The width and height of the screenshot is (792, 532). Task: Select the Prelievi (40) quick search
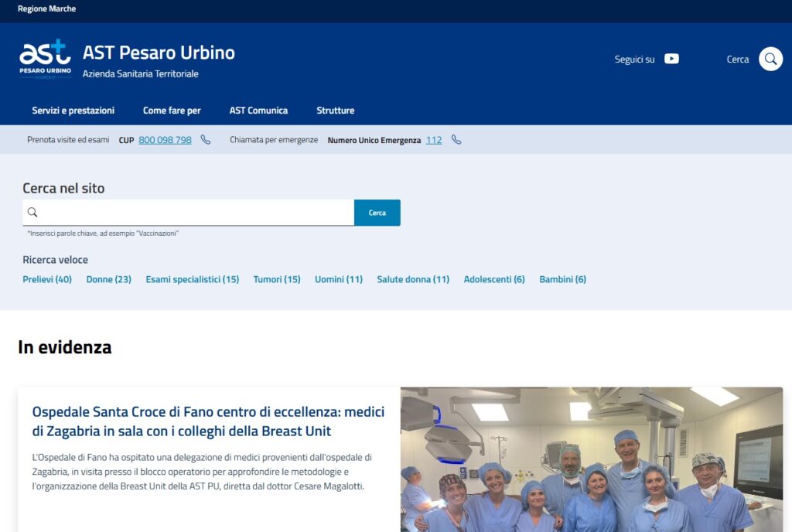[x=47, y=279]
